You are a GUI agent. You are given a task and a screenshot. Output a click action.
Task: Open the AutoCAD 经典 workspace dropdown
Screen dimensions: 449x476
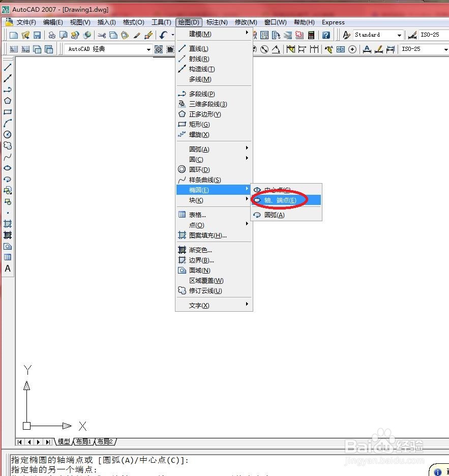tap(148, 49)
